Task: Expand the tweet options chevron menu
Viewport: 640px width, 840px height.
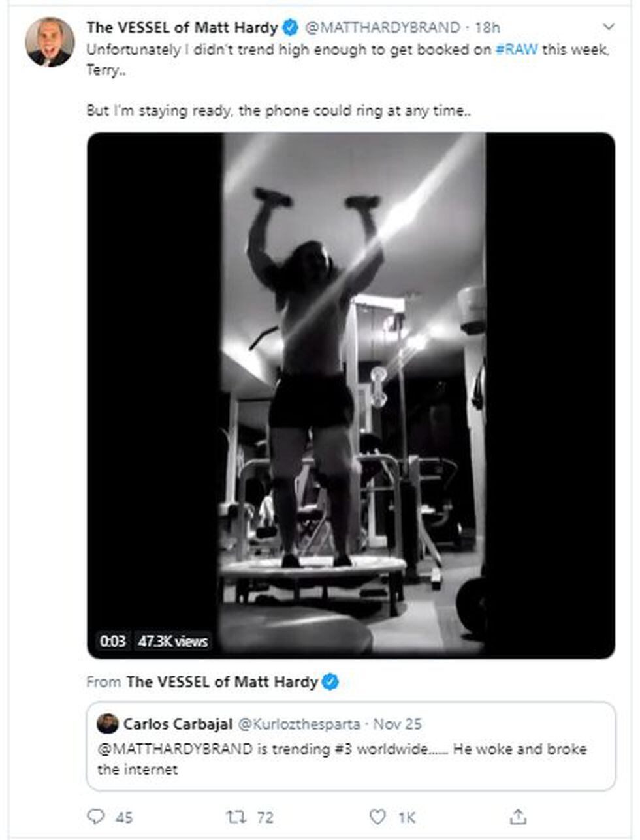Action: [x=608, y=27]
